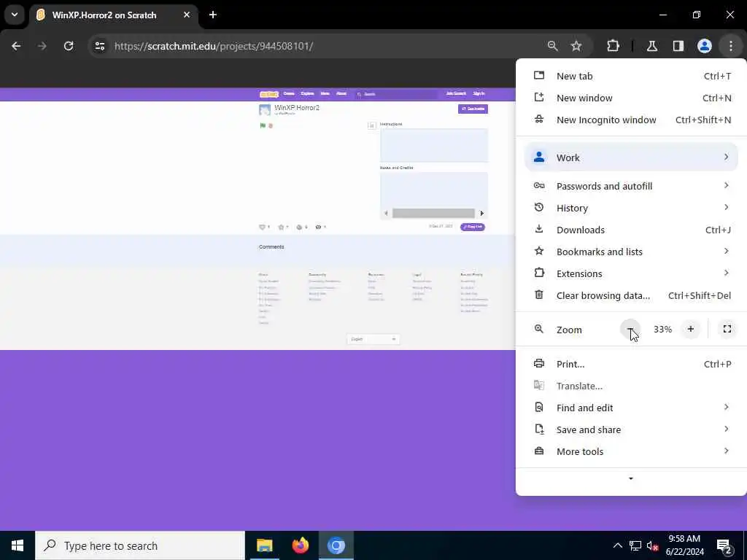Click the URL text in address bar
Image resolution: width=747 pixels, height=560 pixels.
pyautogui.click(x=214, y=46)
